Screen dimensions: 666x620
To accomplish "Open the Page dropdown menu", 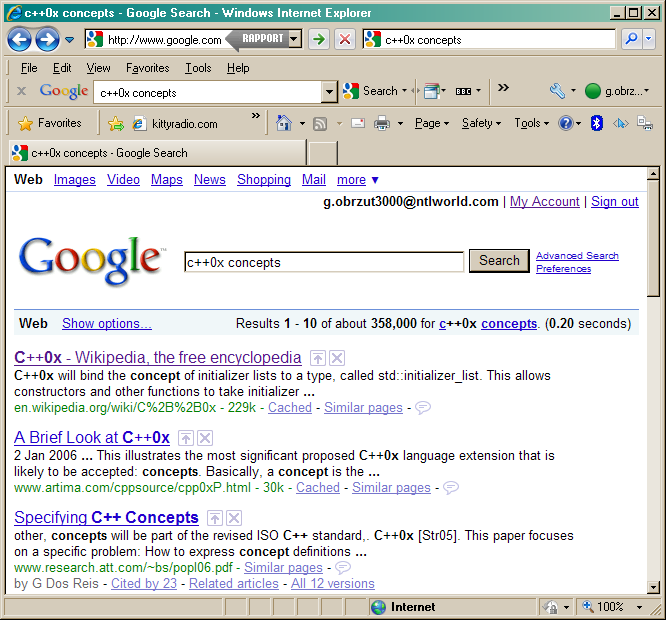I will [432, 123].
